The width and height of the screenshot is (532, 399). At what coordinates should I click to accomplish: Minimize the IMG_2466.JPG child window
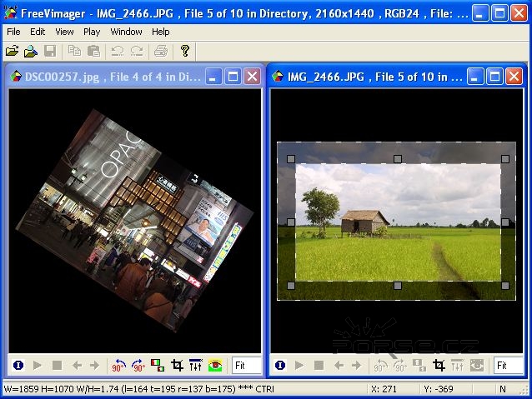pyautogui.click(x=475, y=77)
